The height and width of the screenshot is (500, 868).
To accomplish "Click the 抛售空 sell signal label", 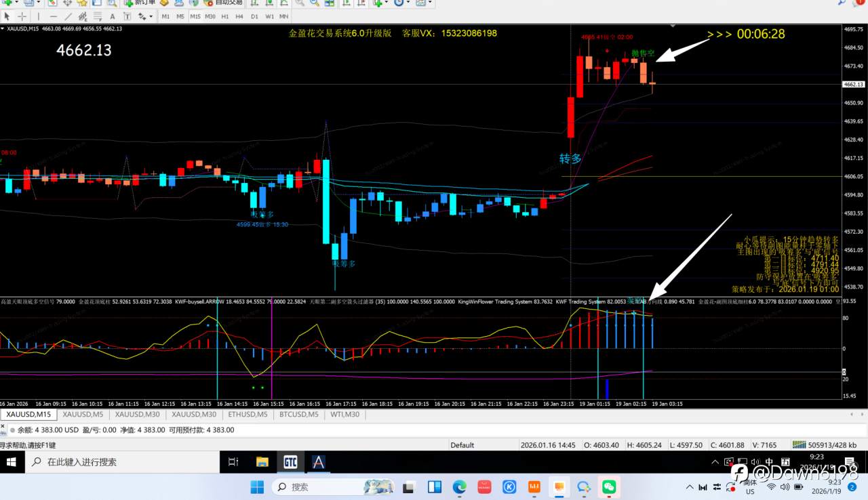I will click(x=642, y=54).
